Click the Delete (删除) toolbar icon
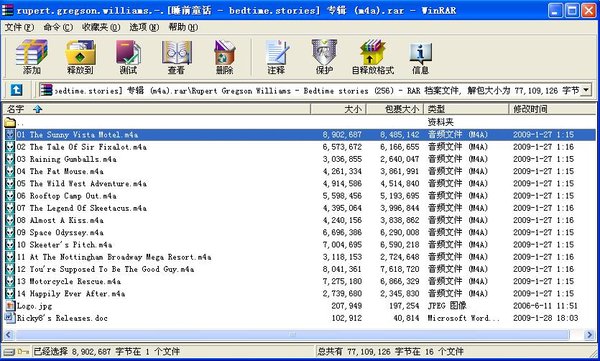Screen dimensions: 600x361 224,57
